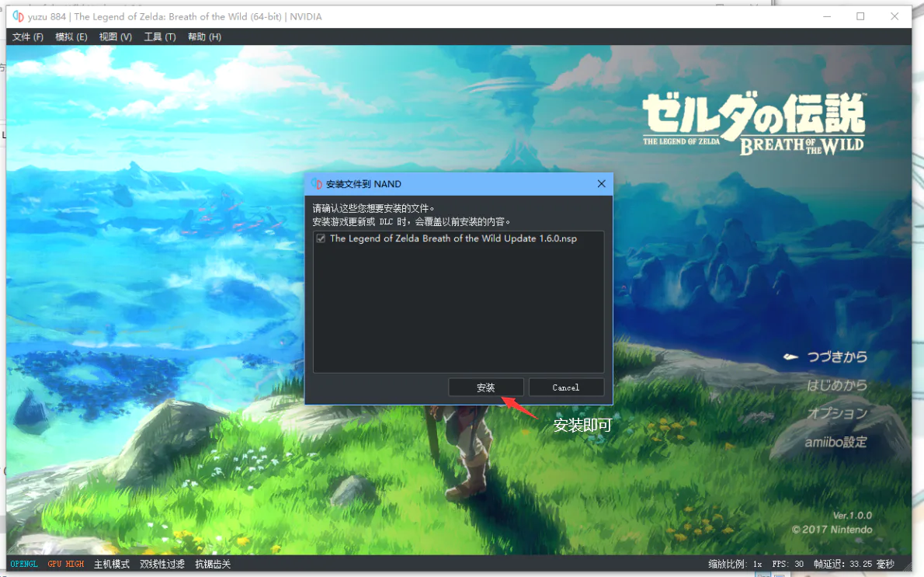Click the 帧延迟 33.25 毫秒 status entry
This screenshot has height=577, width=924.
click(x=854, y=564)
